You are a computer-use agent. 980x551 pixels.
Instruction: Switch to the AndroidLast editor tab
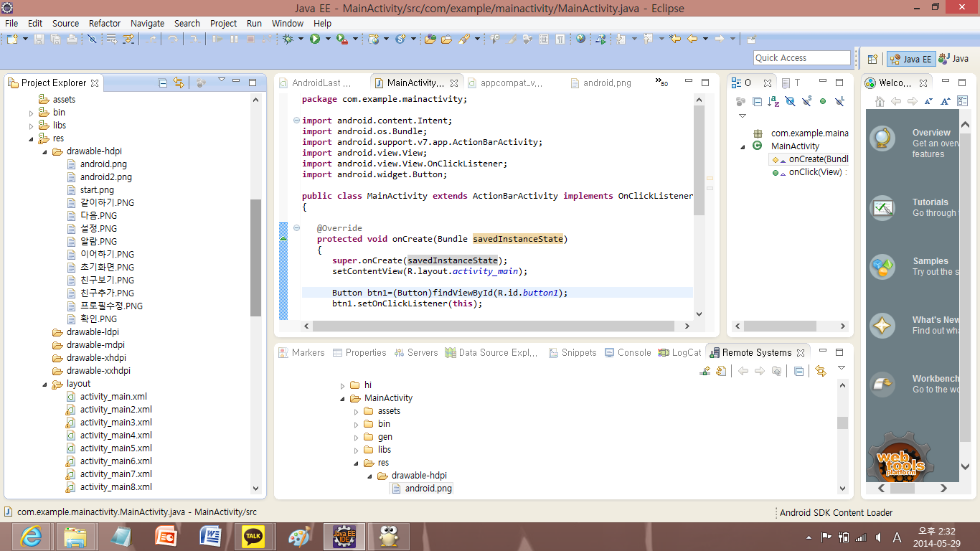click(314, 83)
